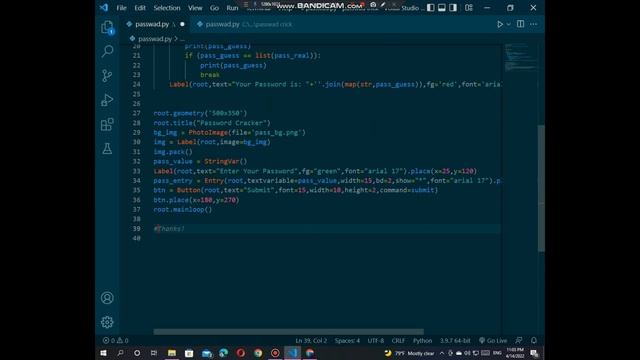Open Customize Layout options

pos(469,8)
